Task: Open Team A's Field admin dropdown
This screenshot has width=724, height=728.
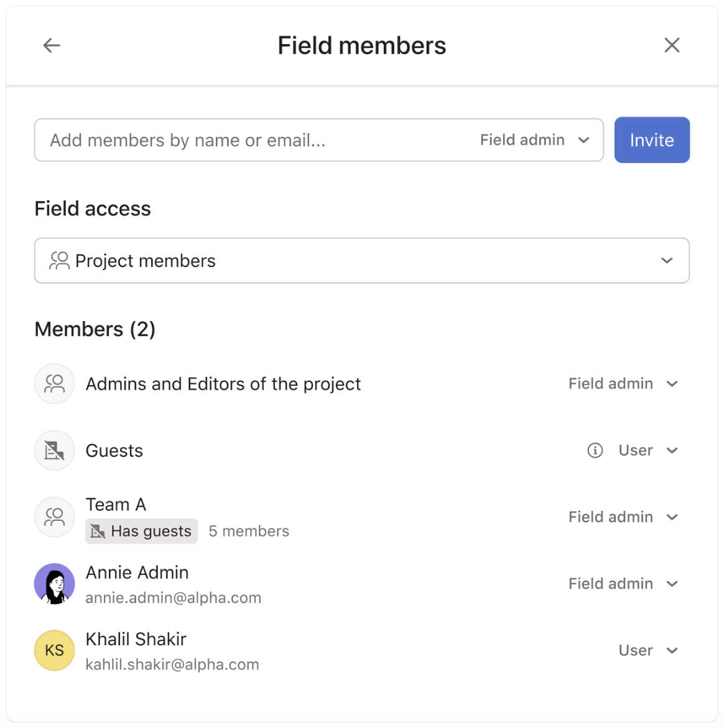Action: [x=623, y=517]
